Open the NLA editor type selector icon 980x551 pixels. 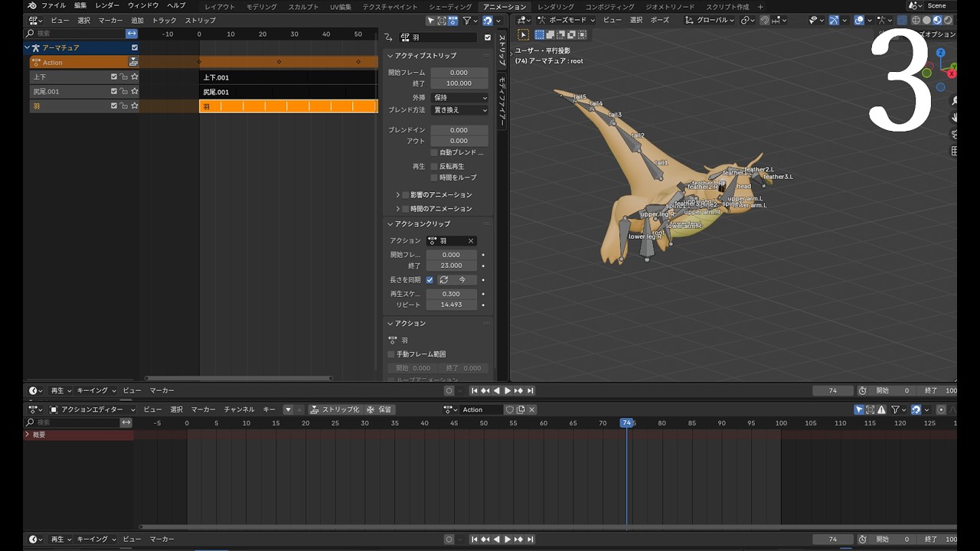(34, 21)
